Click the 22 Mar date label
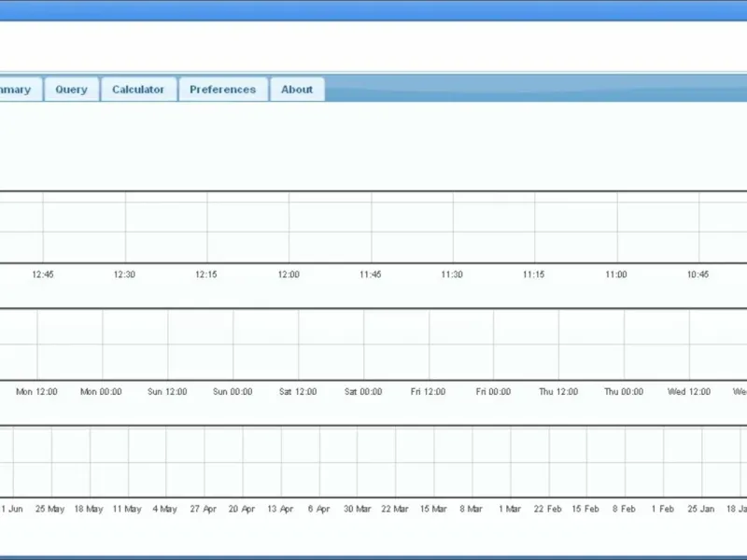Screen dimensions: 747x560 coord(394,509)
